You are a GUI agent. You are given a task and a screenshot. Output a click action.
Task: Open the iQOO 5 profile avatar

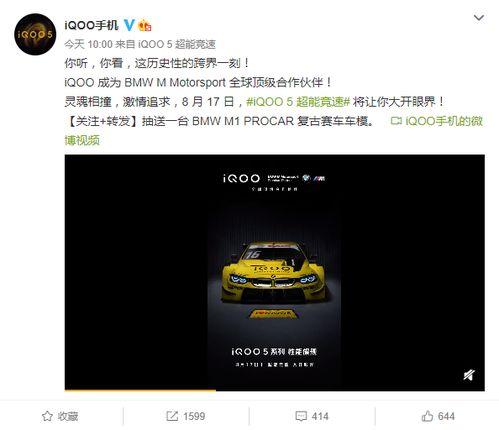[35, 34]
